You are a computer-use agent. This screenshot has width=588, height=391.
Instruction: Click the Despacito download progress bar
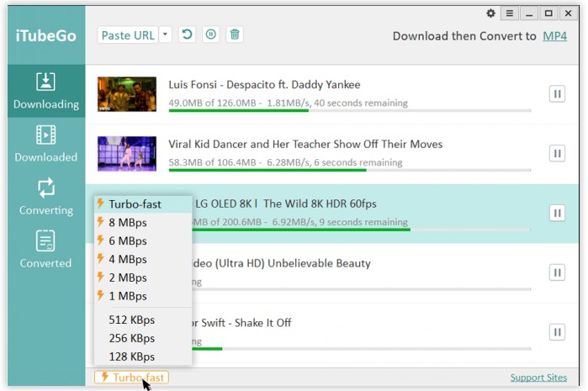(x=349, y=111)
